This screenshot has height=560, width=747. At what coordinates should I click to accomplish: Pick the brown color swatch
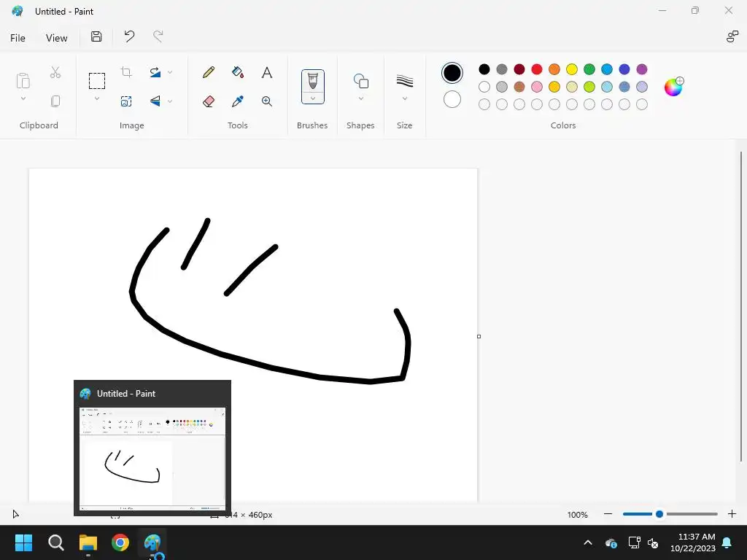tap(519, 87)
